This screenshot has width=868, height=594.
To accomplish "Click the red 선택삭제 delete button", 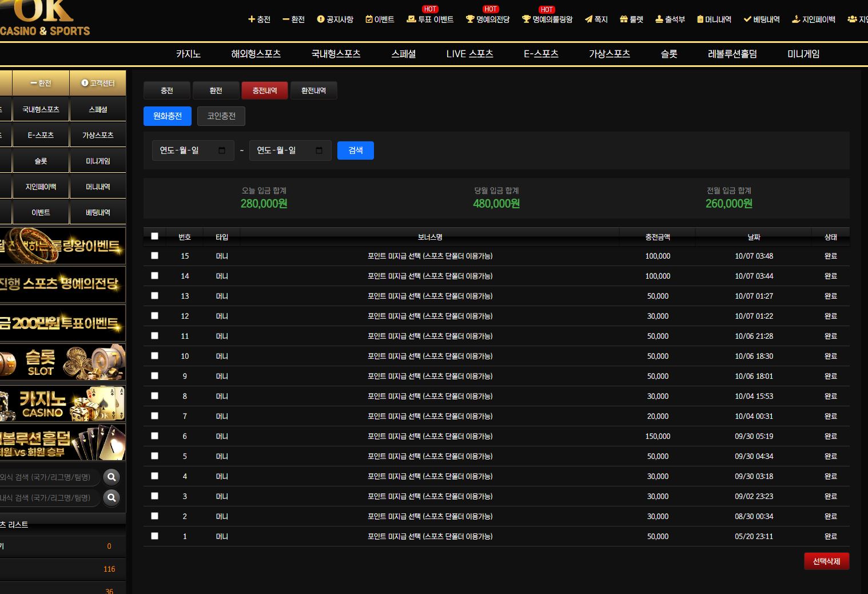I will point(826,561).
